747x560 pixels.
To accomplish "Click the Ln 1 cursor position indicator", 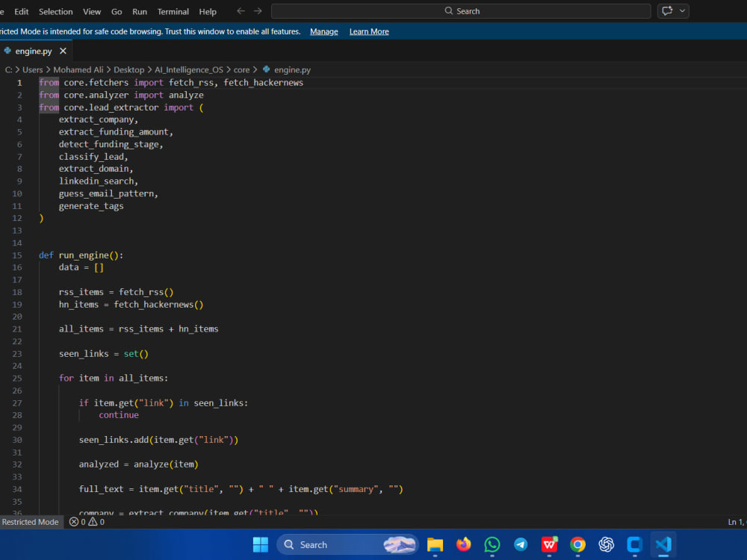I will pyautogui.click(x=737, y=522).
